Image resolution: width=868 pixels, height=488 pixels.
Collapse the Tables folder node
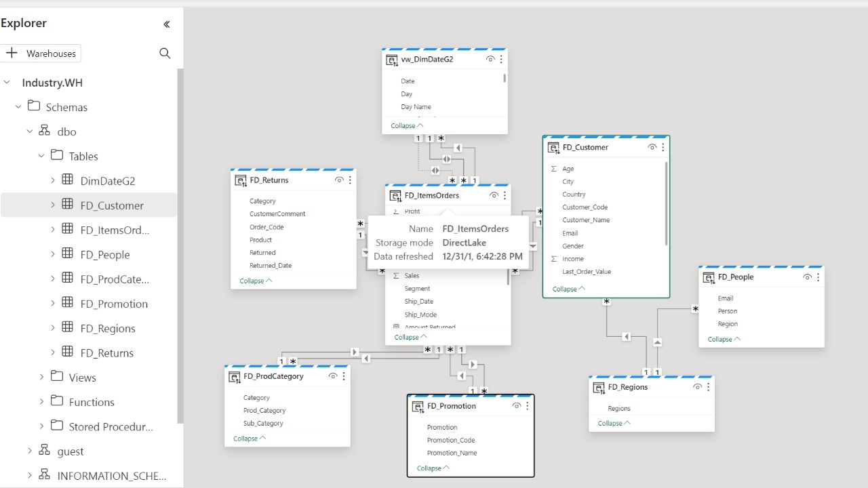pos(41,155)
